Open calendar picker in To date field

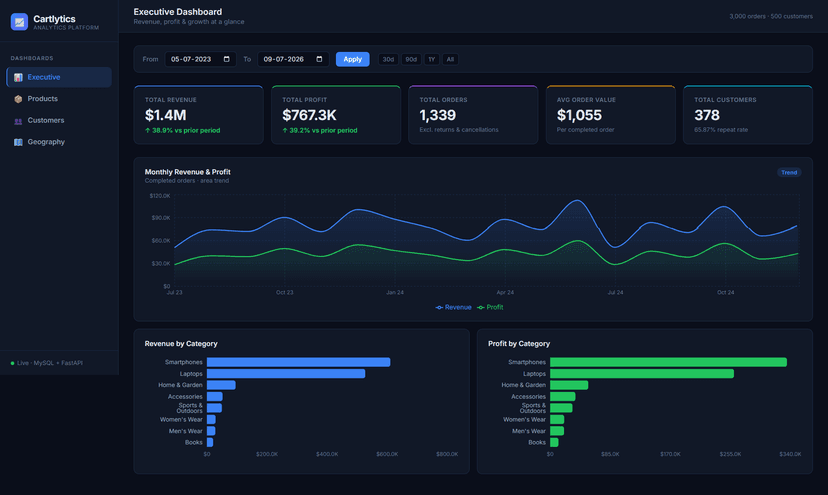[x=319, y=59]
